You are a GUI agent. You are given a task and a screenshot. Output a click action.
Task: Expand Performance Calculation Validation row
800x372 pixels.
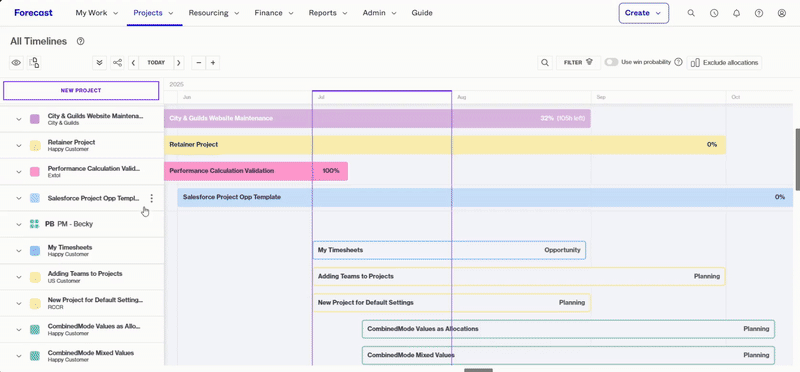[19, 171]
